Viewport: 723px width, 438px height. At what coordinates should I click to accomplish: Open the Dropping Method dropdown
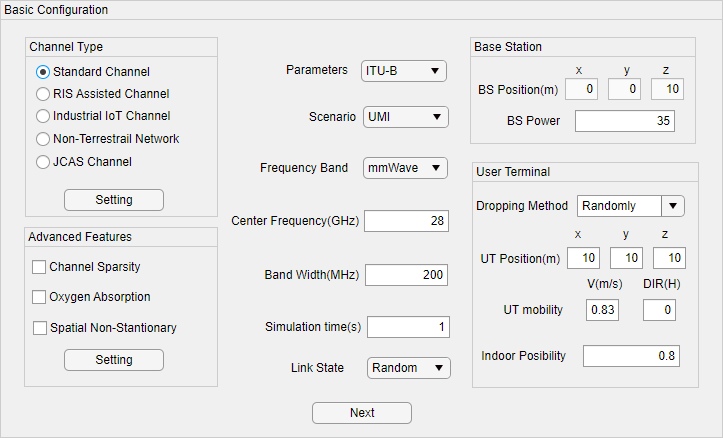[630, 206]
